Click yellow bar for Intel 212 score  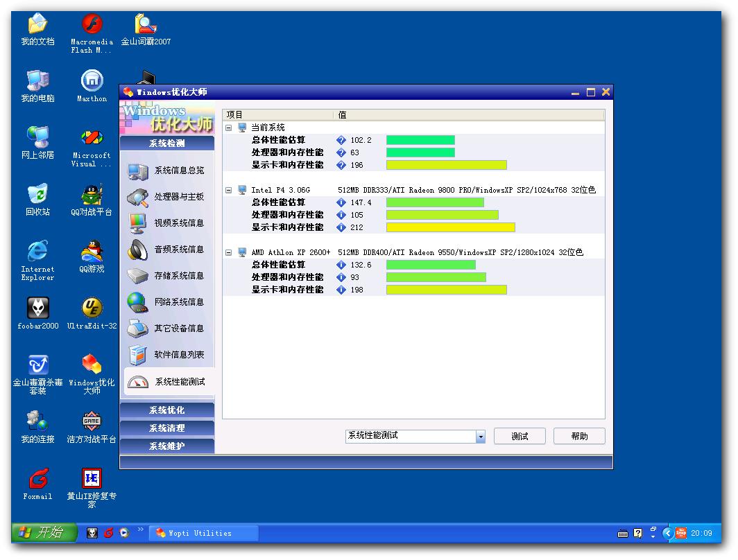(x=450, y=227)
